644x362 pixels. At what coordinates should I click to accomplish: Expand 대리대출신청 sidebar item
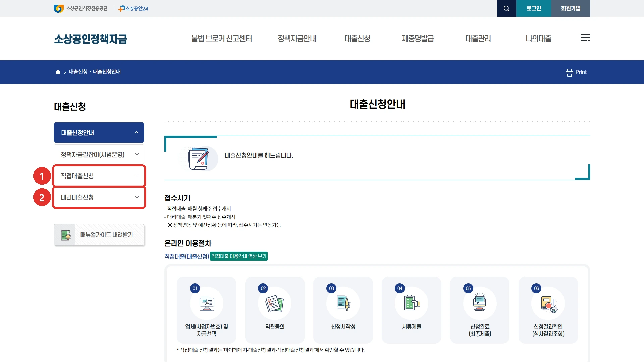(x=99, y=197)
